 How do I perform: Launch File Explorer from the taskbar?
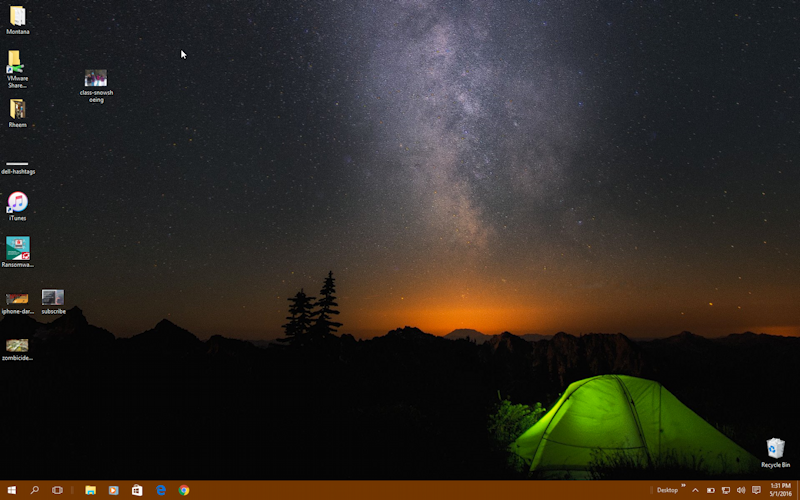(x=90, y=490)
